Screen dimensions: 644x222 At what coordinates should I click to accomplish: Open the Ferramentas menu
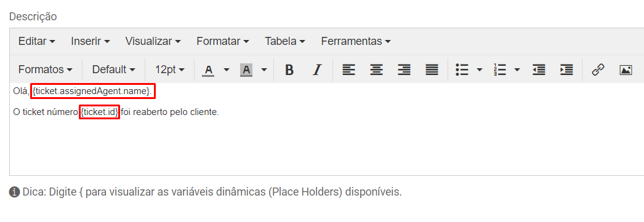coord(356,41)
